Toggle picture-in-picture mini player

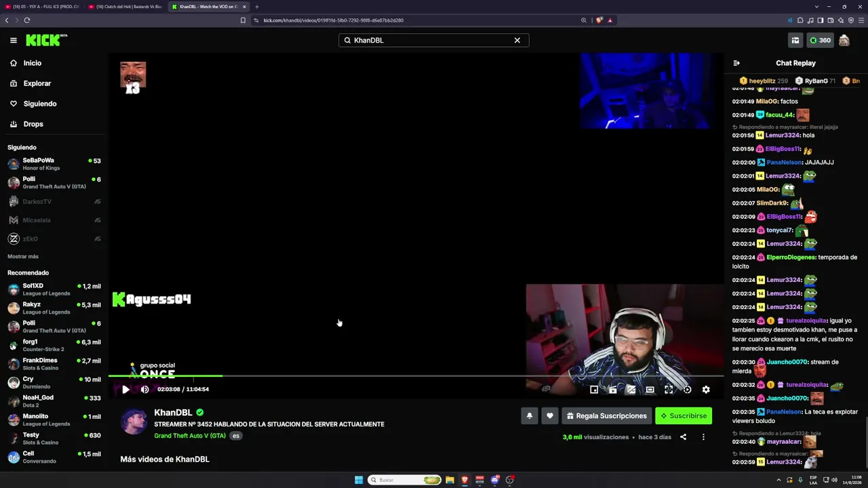tap(594, 389)
